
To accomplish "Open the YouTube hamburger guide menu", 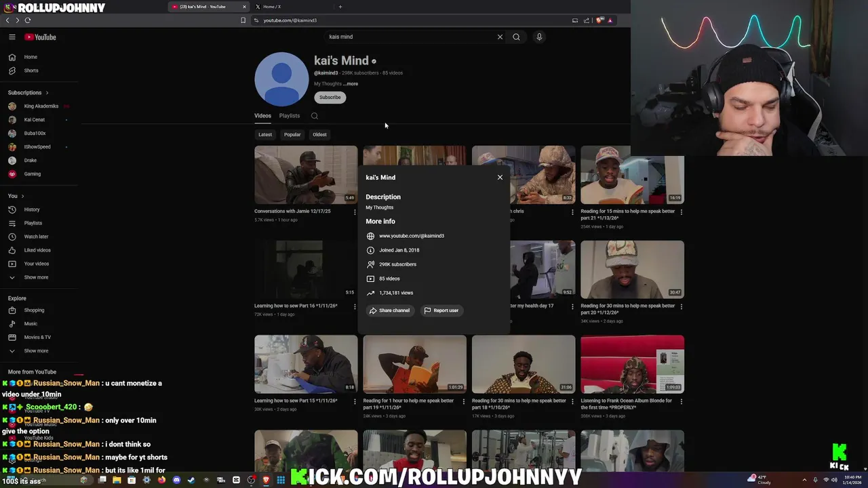I will tap(12, 37).
